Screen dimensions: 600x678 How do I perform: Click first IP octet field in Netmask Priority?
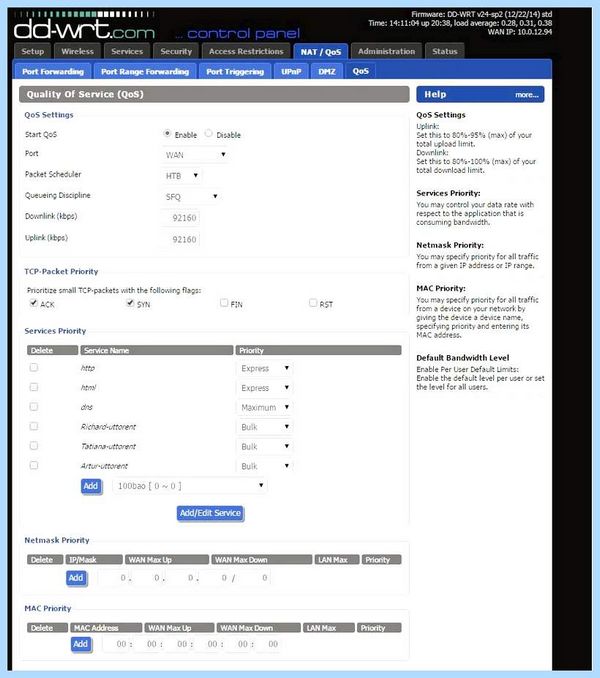tap(113, 578)
